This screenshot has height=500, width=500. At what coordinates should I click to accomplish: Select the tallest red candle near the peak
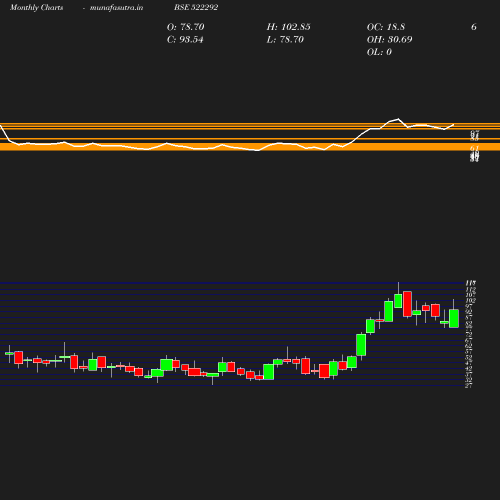pos(407,304)
